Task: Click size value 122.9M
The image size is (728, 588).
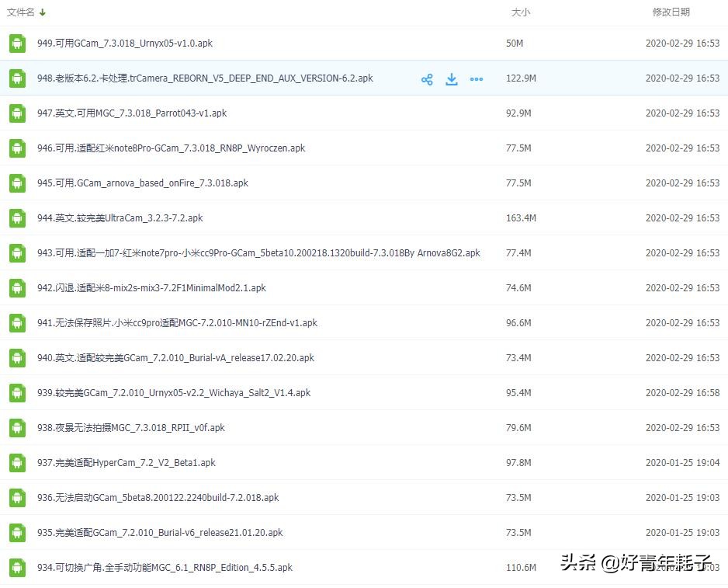Action: click(x=521, y=78)
